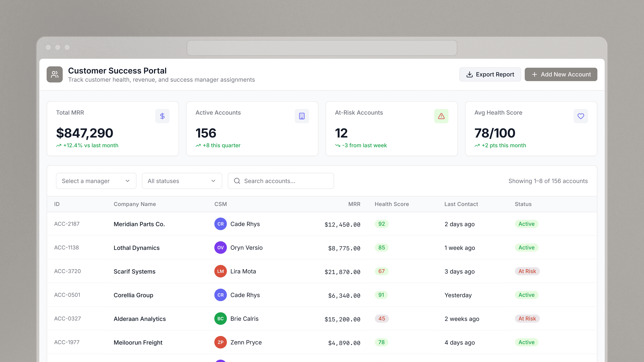Click CR avatar in Corellia Group row
Screen dimensions: 644x362
[x=221, y=295]
